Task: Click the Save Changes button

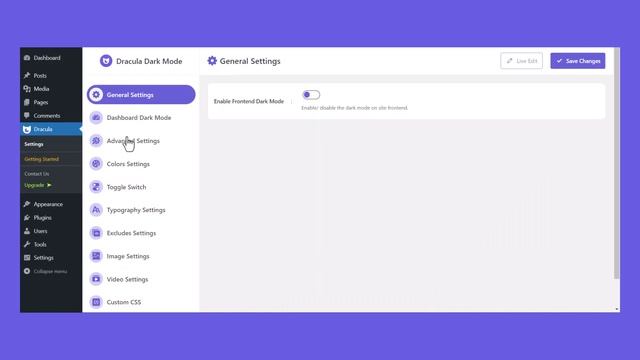Action: pos(578,61)
